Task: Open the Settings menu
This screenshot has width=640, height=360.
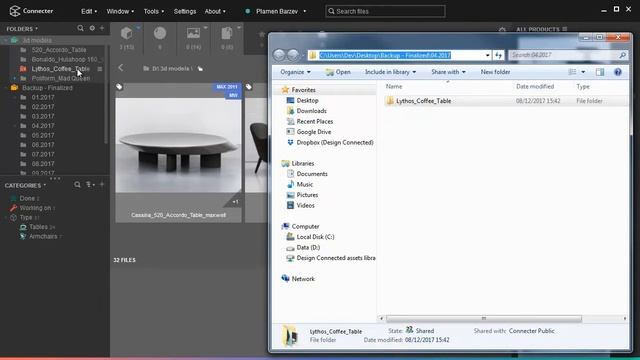Action: point(185,11)
